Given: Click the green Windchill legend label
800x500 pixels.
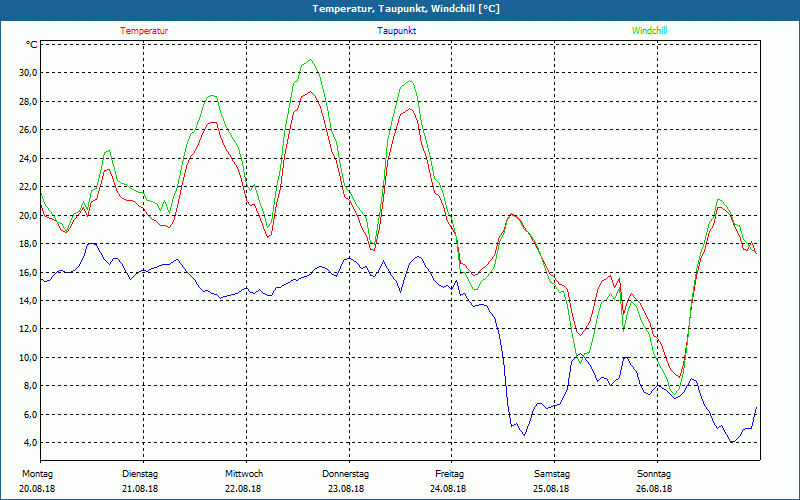Looking at the screenshot, I should 649,31.
